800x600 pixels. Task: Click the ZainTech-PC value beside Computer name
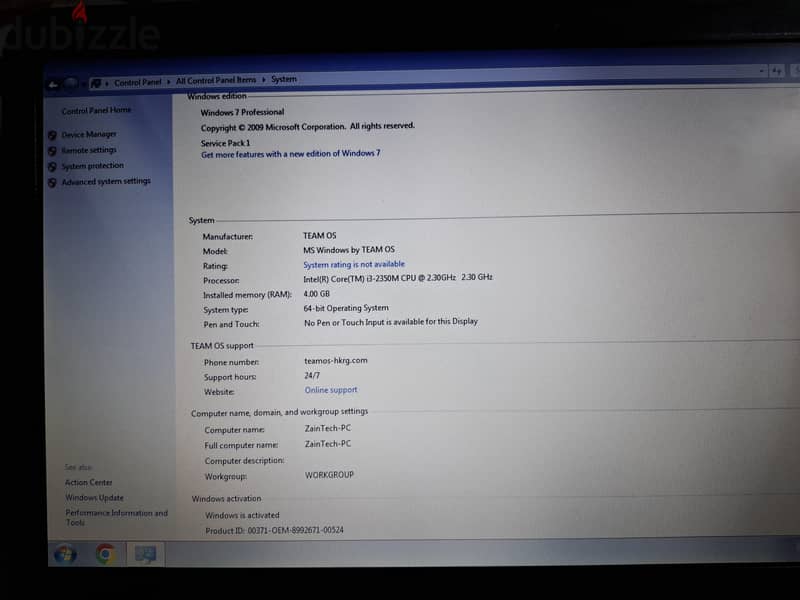click(328, 428)
